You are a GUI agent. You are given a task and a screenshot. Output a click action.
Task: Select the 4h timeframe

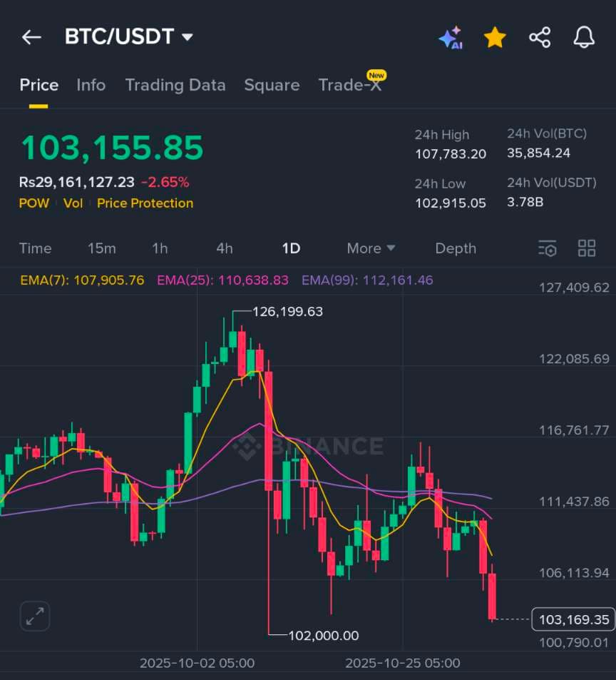click(224, 248)
